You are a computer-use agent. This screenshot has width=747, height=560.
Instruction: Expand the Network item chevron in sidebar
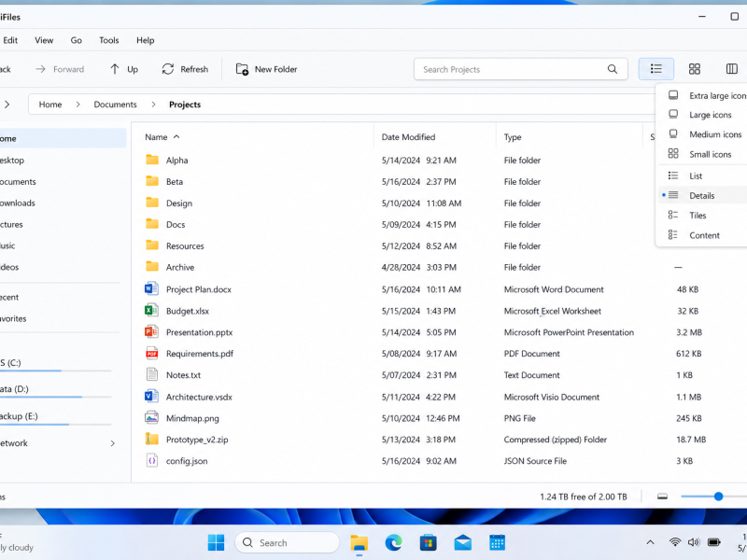(112, 443)
